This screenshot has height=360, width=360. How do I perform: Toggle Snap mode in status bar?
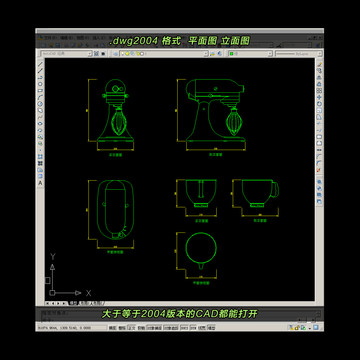(x=113, y=328)
